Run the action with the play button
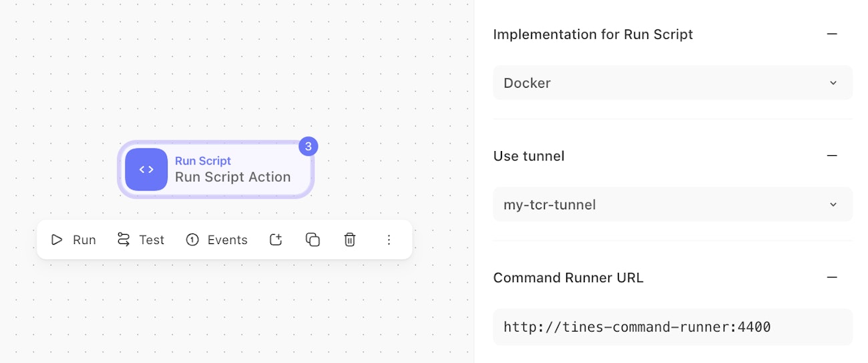Screen dimensions: 868x363 [x=73, y=240]
